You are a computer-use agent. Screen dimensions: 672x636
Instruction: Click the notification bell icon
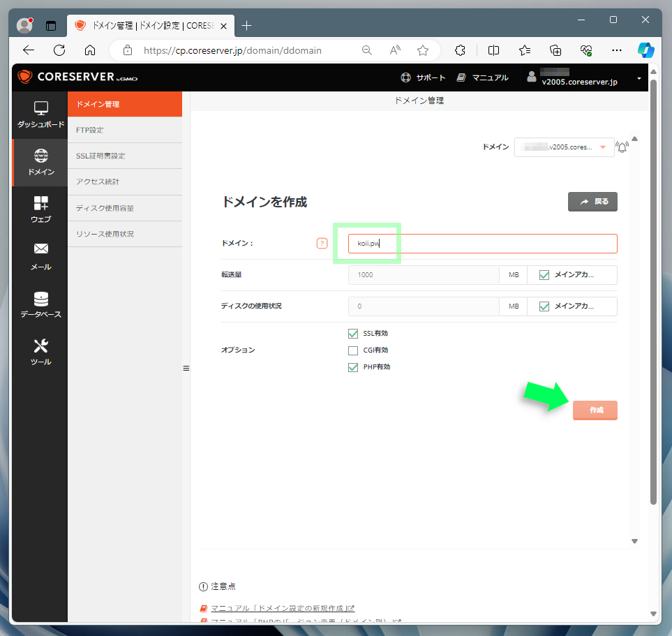pos(622,147)
